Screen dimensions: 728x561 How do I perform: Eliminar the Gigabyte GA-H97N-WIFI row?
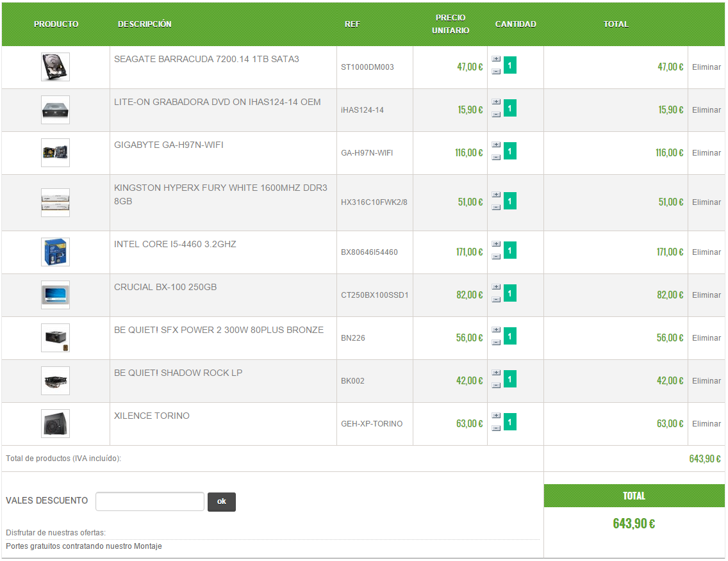(x=706, y=152)
